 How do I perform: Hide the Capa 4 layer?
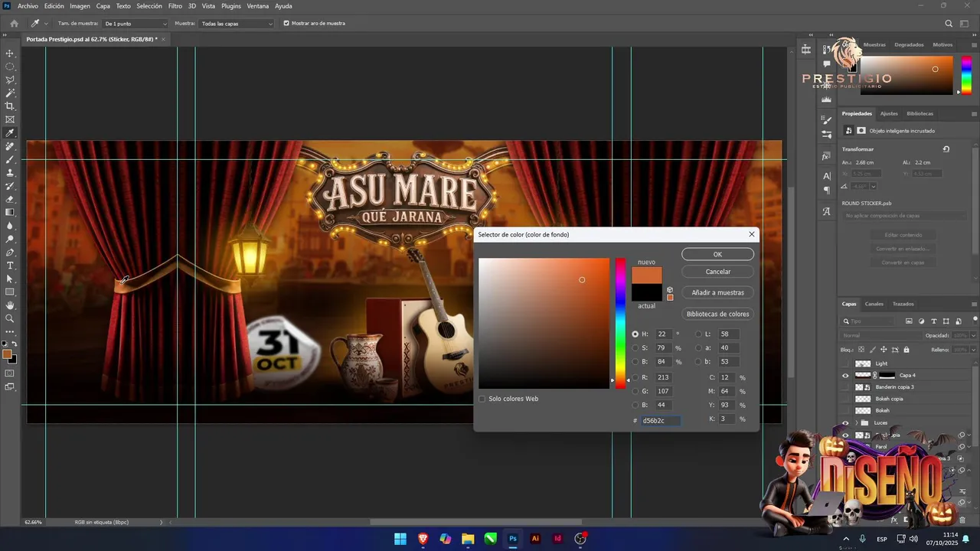(x=845, y=375)
